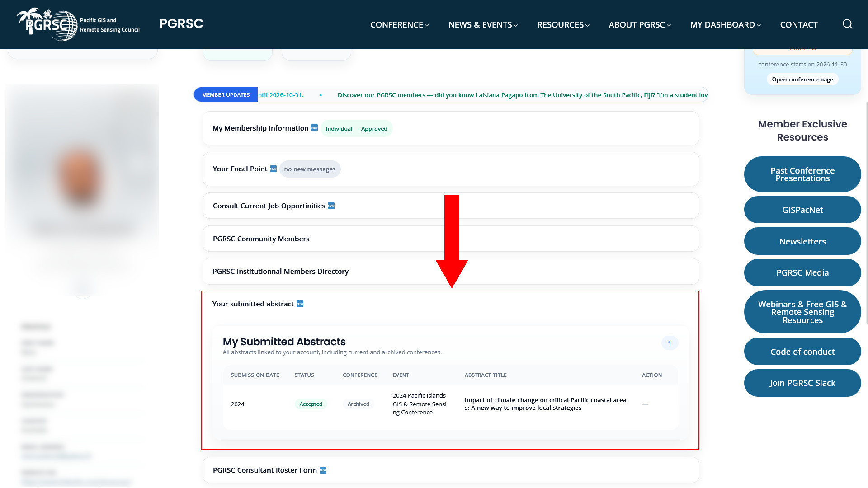The image size is (868, 488).
Task: Expand My Membership Information section
Action: point(451,128)
